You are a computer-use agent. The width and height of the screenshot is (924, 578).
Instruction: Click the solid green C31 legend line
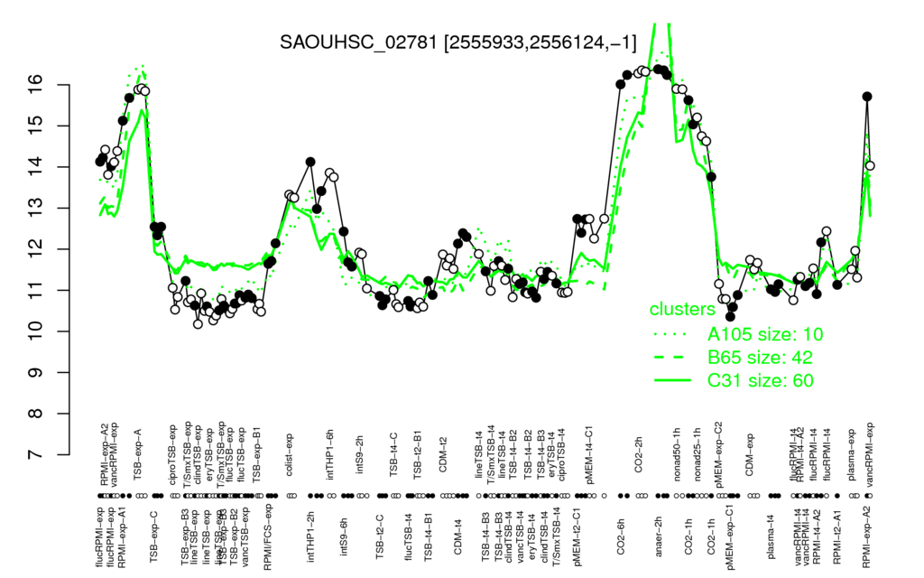coord(671,380)
